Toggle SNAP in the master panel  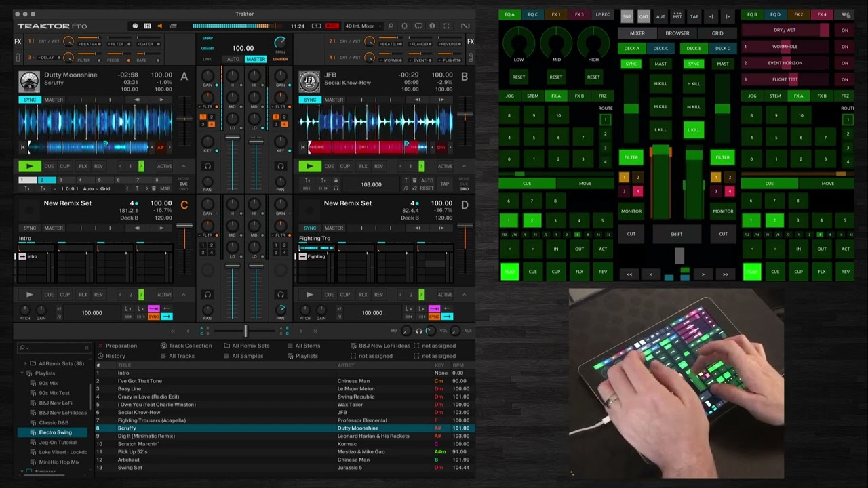(x=208, y=38)
